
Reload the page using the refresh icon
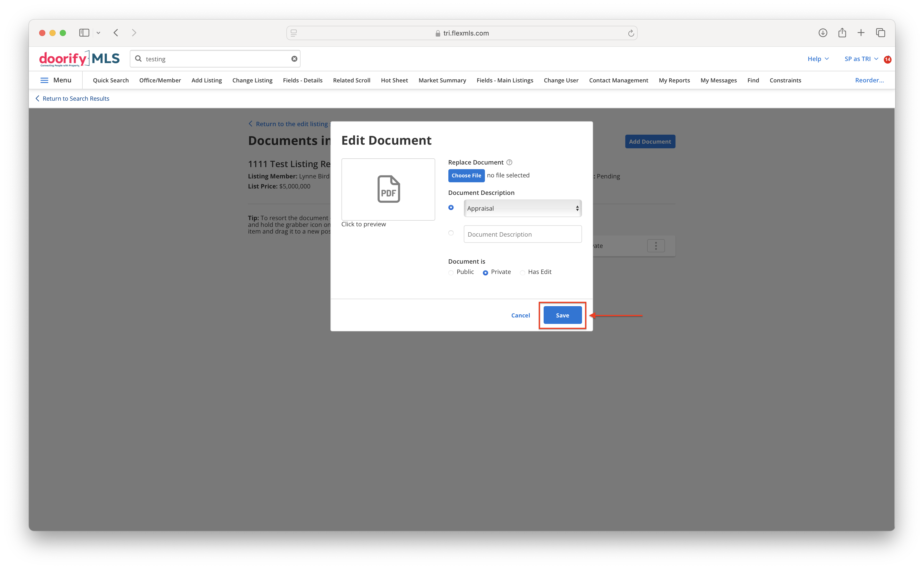click(x=631, y=33)
